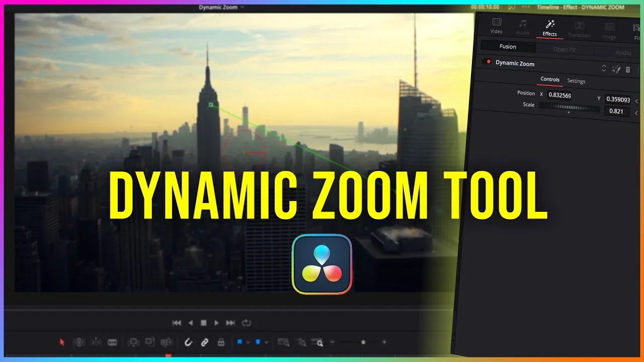The image size is (644, 362).
Task: Toggle snapping with the magnet icon
Action: pos(188,342)
